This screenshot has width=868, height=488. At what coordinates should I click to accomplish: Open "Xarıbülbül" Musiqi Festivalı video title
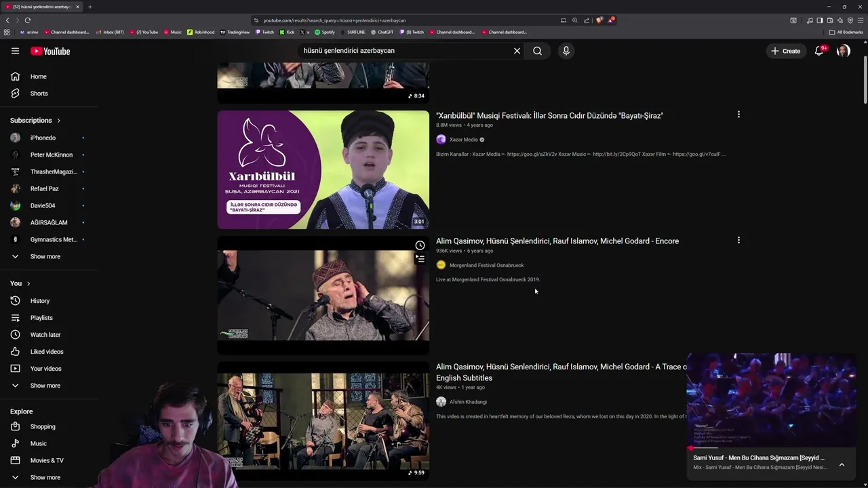tap(549, 116)
